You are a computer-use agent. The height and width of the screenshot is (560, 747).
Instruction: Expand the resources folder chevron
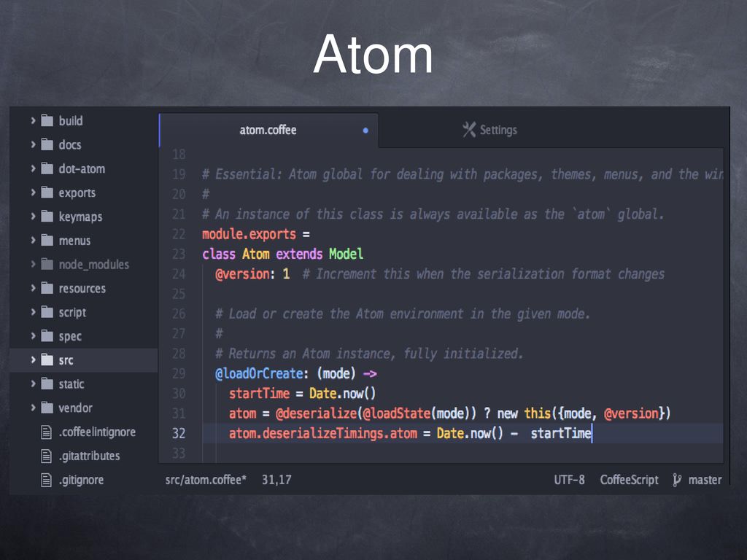[x=33, y=288]
